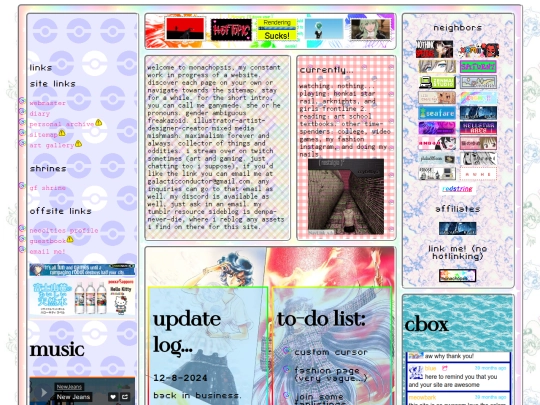The width and height of the screenshot is (540, 405).
Task: Click username meowbark in cbox
Action: coord(422,397)
